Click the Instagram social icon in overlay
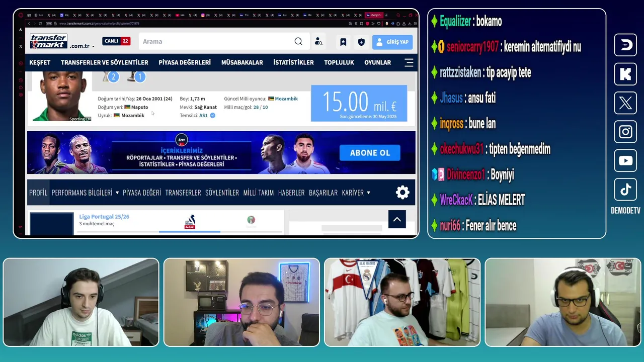Screen dimensions: 644x362 point(625,132)
